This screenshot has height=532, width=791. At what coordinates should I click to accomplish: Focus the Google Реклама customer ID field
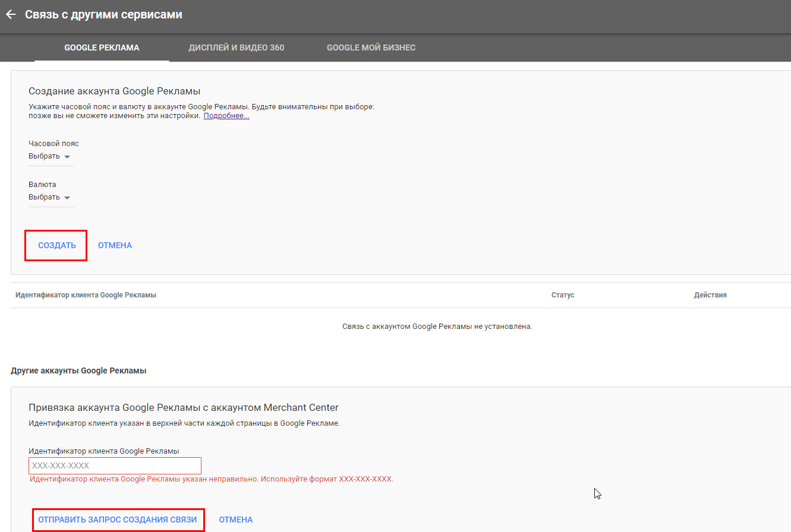115,465
